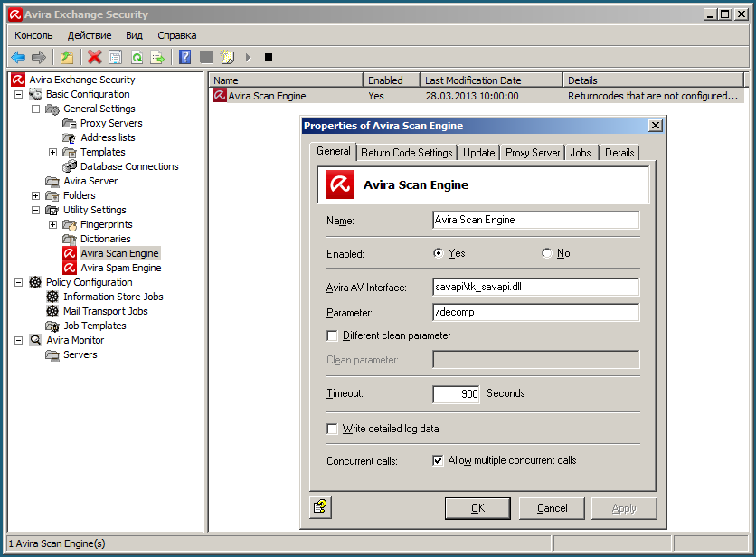
Task: Expand the Folders node
Action: click(35, 196)
